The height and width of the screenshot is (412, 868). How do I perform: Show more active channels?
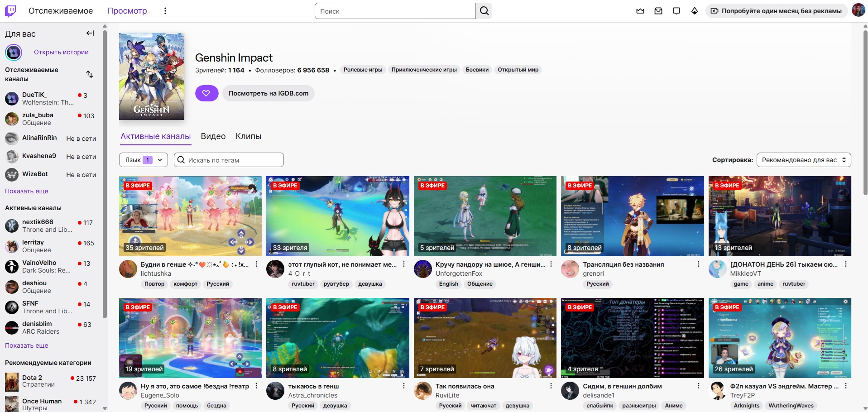coord(27,345)
